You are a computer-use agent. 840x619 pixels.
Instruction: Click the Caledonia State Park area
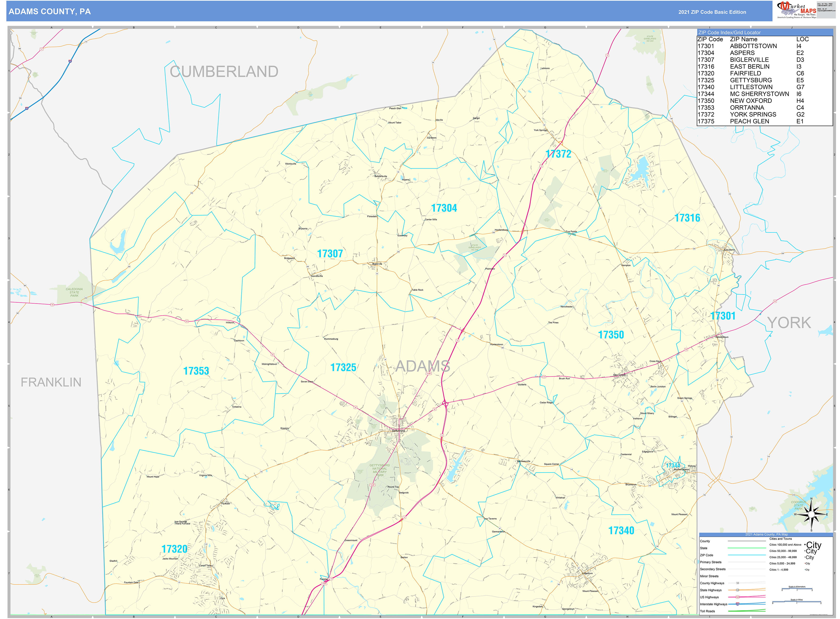coord(74,292)
